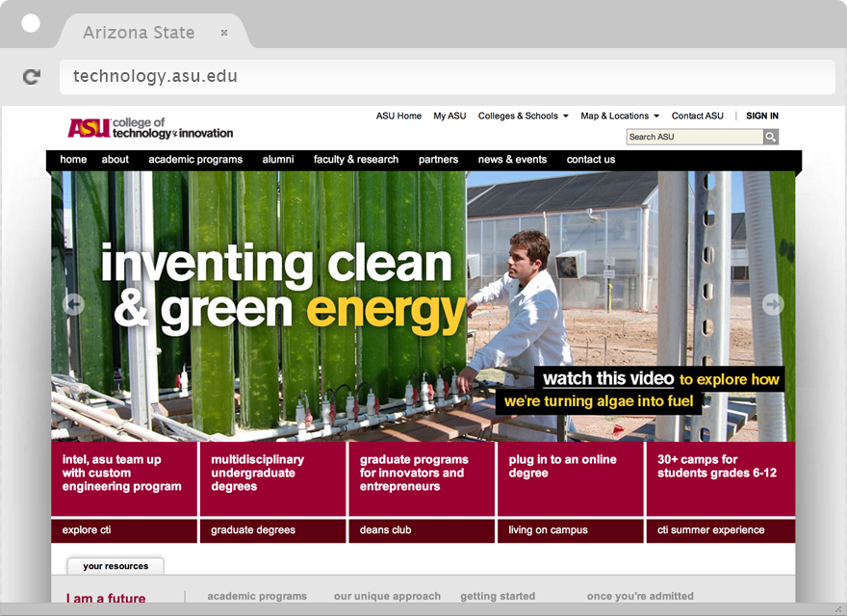Expand the Colleges & Schools dropdown

[x=523, y=115]
